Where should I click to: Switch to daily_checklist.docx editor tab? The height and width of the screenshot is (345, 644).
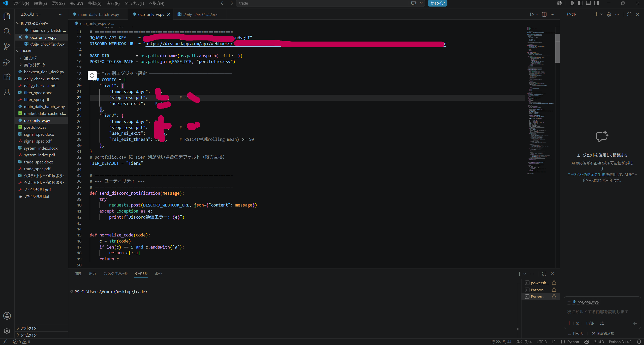coord(200,14)
